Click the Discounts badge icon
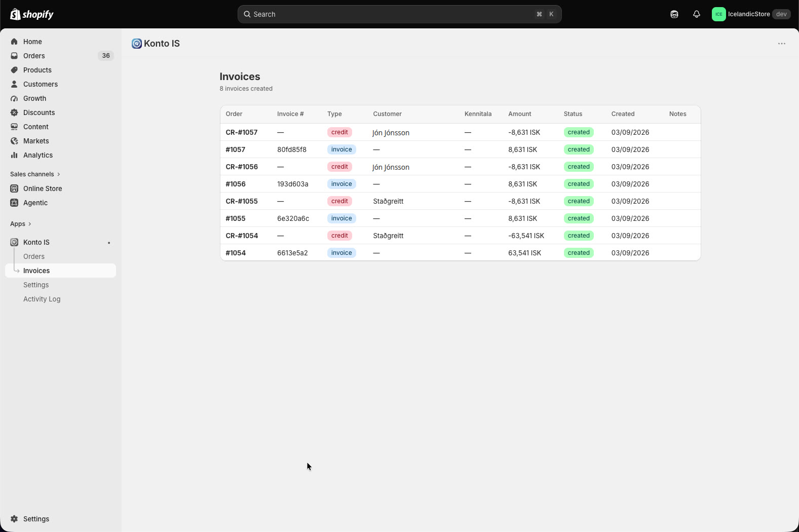Viewport: 799px width, 532px height. [14, 112]
